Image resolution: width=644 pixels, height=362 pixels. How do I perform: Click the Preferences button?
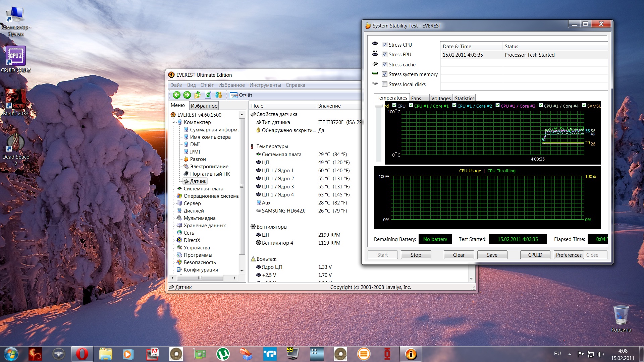click(x=569, y=255)
